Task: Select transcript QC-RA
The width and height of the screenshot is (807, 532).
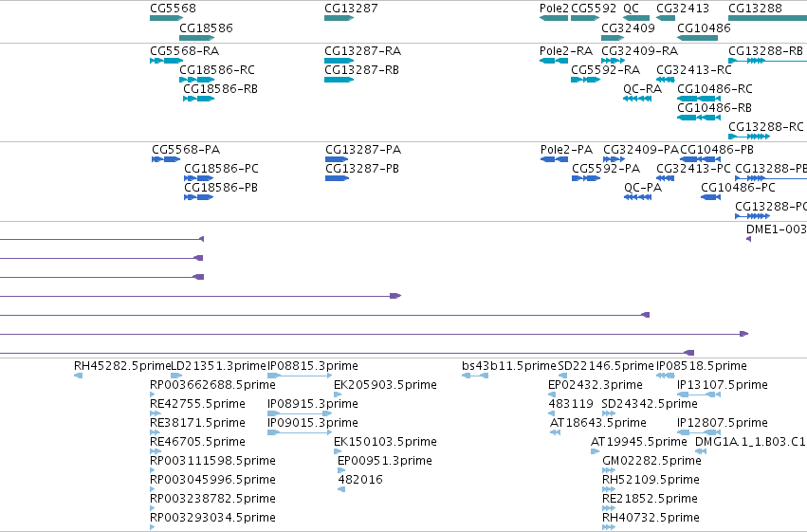Action: [642, 89]
